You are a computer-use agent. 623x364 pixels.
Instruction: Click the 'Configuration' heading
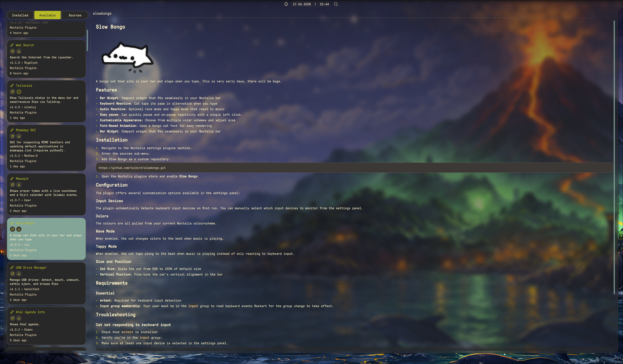(x=112, y=185)
